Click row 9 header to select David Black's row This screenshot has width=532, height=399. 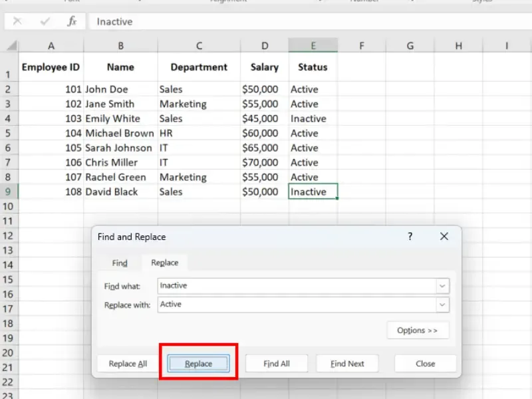point(9,192)
